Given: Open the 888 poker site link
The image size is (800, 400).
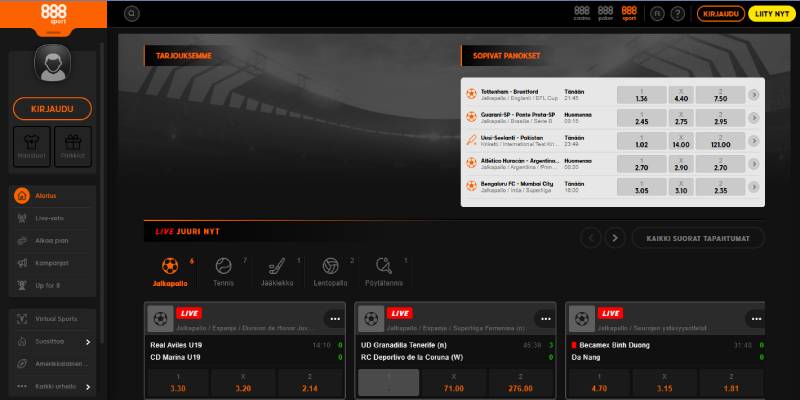Looking at the screenshot, I should click(604, 14).
